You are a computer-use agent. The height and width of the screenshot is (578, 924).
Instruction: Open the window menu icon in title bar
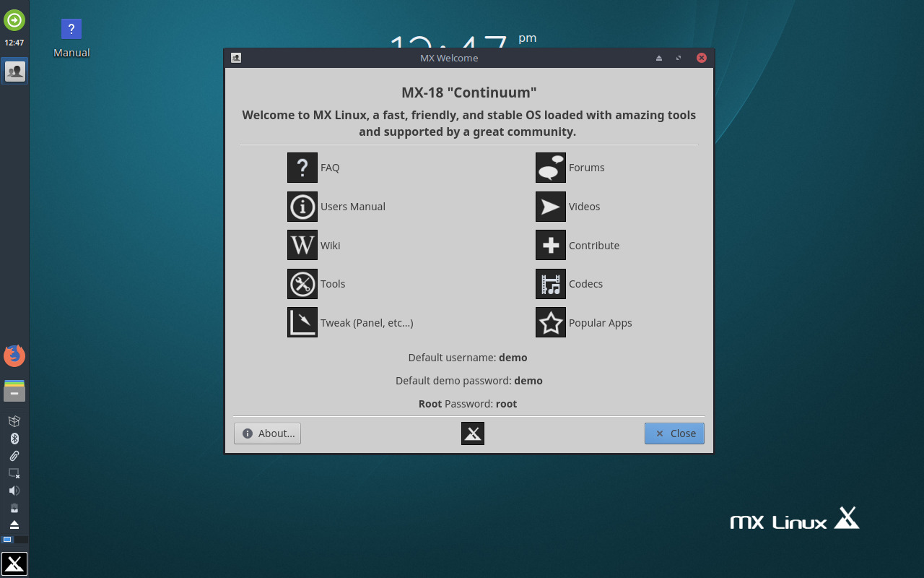click(x=236, y=58)
